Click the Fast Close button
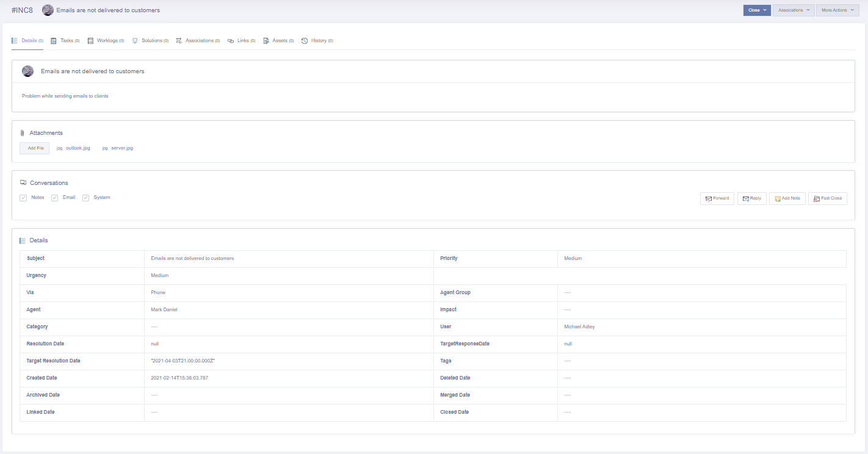 click(828, 198)
